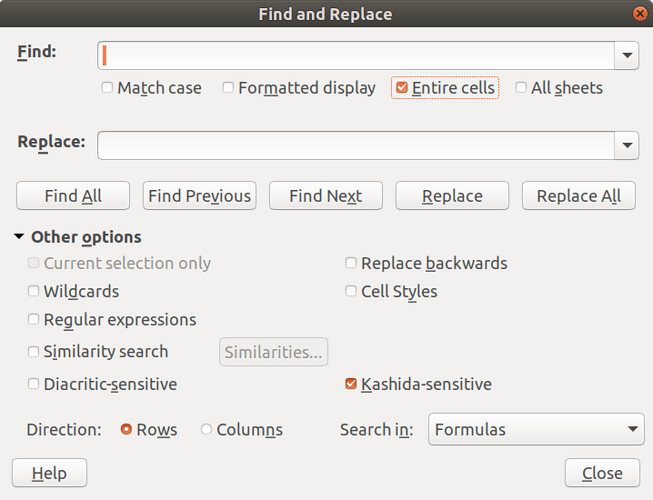Click the Find Next button
This screenshot has width=653, height=500.
(326, 196)
